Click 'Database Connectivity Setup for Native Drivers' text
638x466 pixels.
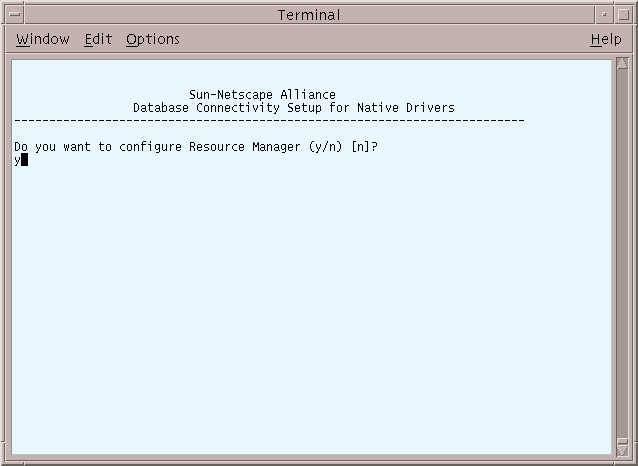[x=294, y=108]
